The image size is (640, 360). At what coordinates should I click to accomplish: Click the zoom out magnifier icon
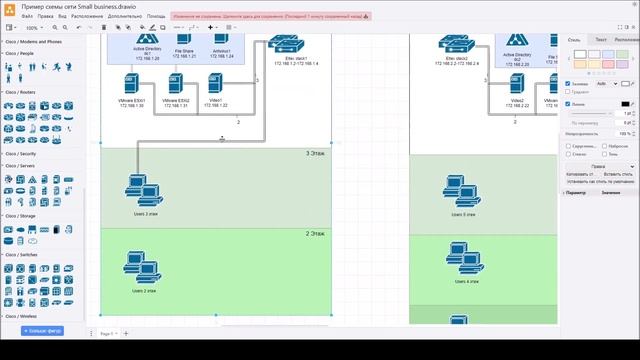point(65,27)
